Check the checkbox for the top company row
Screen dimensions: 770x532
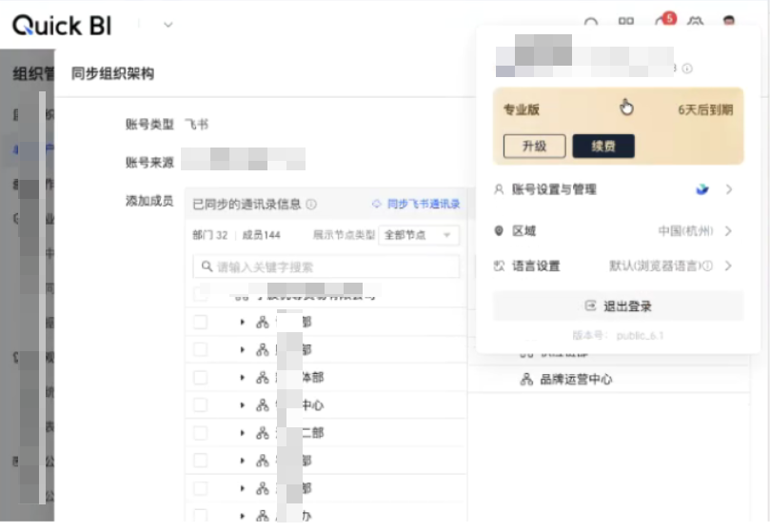click(201, 294)
